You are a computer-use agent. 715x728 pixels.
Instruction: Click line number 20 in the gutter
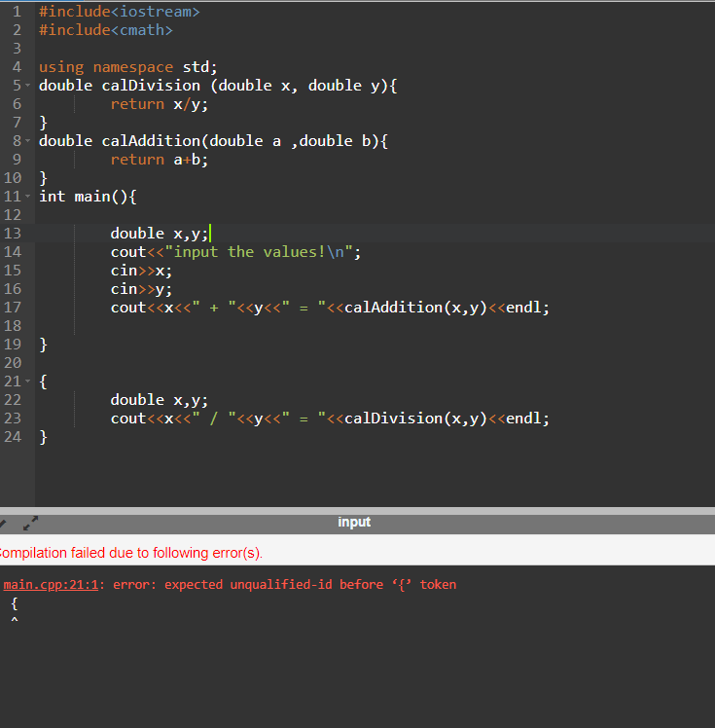tap(13, 363)
